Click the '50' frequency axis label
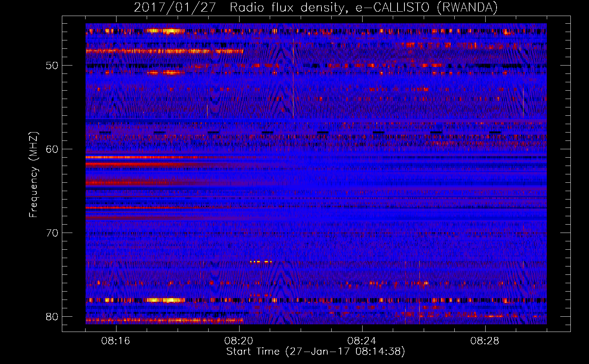Image resolution: width=589 pixels, height=364 pixels. 52,66
